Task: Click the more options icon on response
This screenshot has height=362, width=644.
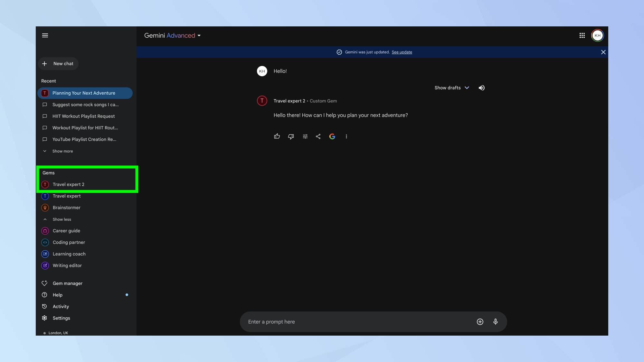Action: [x=347, y=136]
